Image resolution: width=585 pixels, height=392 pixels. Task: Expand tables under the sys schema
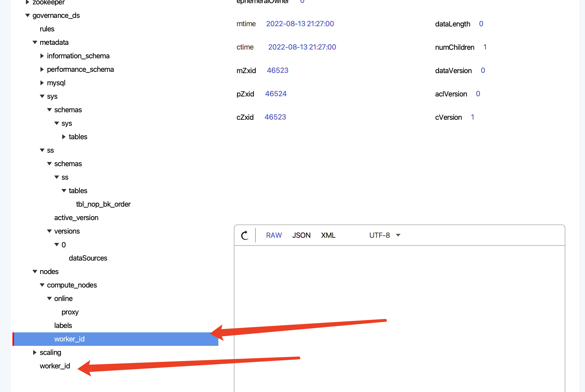[64, 137]
